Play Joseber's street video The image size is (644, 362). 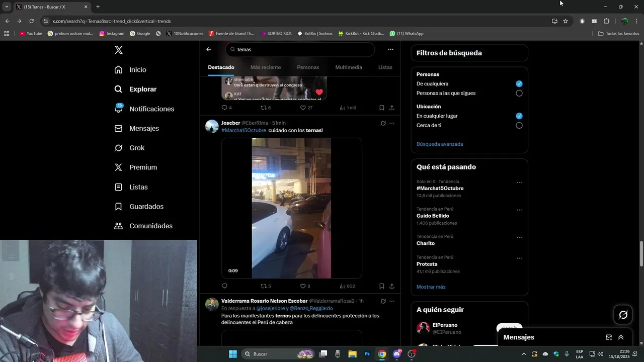click(x=291, y=208)
